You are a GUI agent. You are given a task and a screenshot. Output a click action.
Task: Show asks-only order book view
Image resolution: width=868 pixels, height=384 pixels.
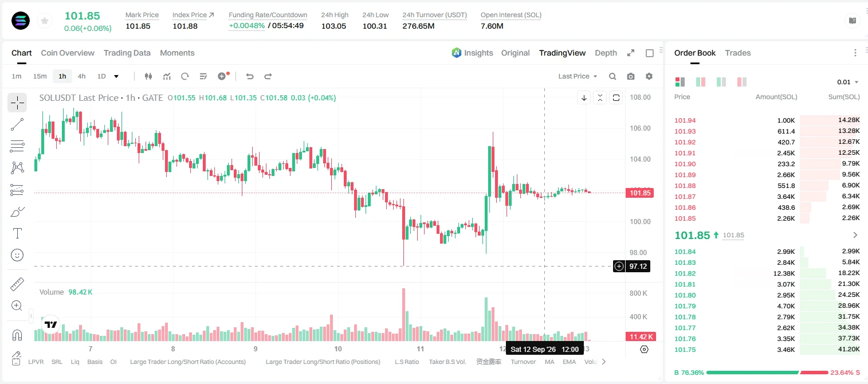coord(742,82)
